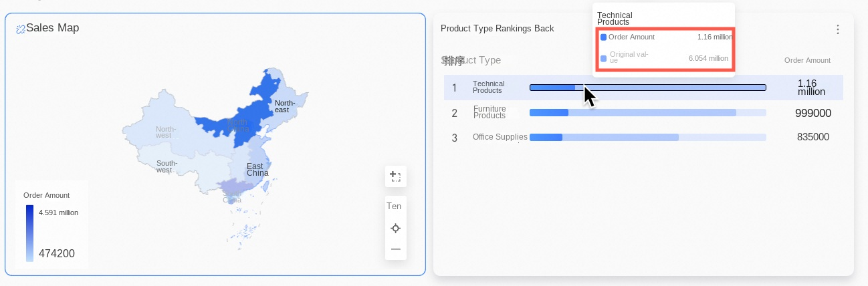Click the recenter map crosshair icon
This screenshot has width=868, height=286.
click(395, 229)
